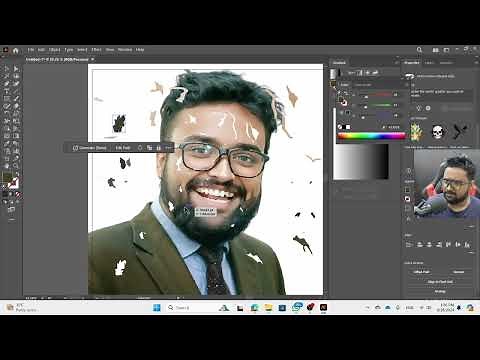The height and width of the screenshot is (360, 480).
Task: Select the Hand tool
Action: [x=6, y=166]
